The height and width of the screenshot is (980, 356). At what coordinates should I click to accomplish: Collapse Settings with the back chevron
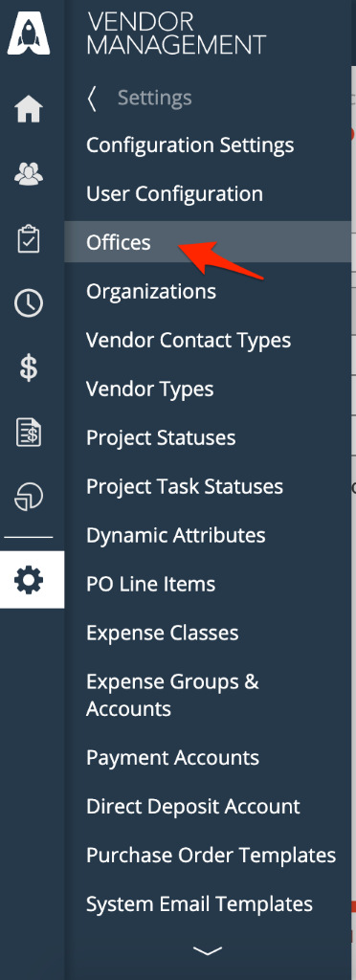92,99
